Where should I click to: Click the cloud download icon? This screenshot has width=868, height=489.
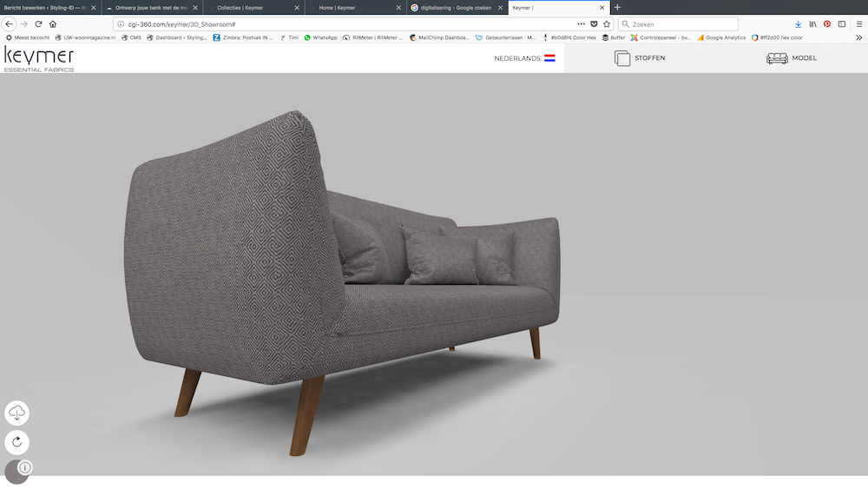click(x=16, y=413)
